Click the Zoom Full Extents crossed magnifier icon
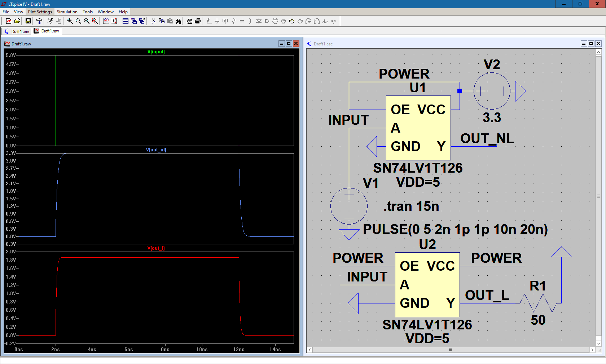606x364 pixels. pos(95,21)
